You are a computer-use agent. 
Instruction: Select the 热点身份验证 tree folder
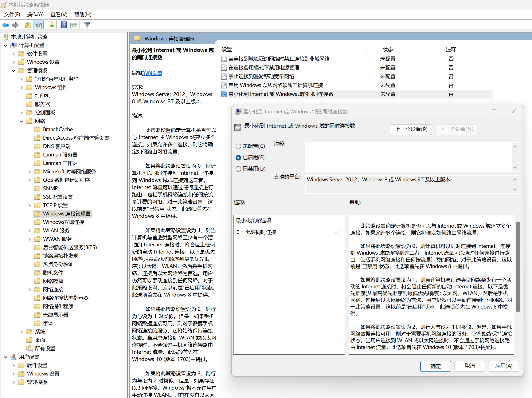58,264
